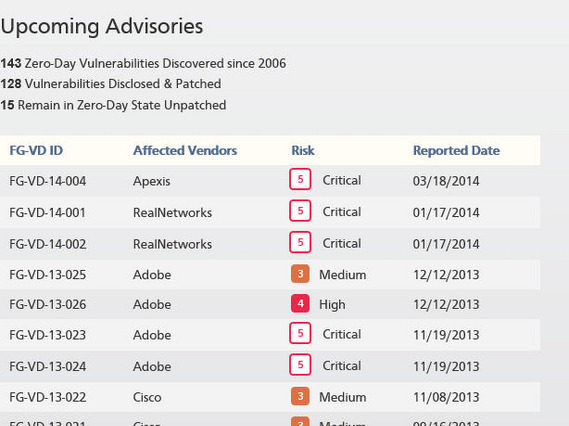Click orange risk badge 3 in FG-VD-13-025 row
The image size is (569, 426).
[x=300, y=274]
